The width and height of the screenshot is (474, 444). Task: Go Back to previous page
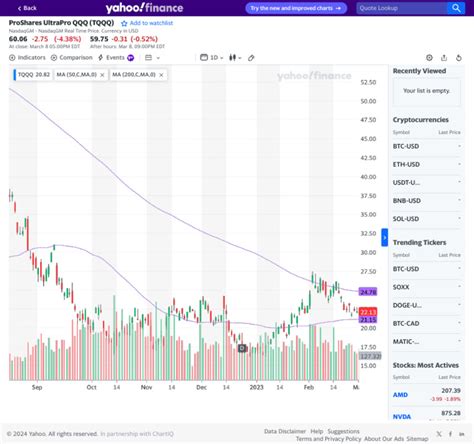[27, 8]
